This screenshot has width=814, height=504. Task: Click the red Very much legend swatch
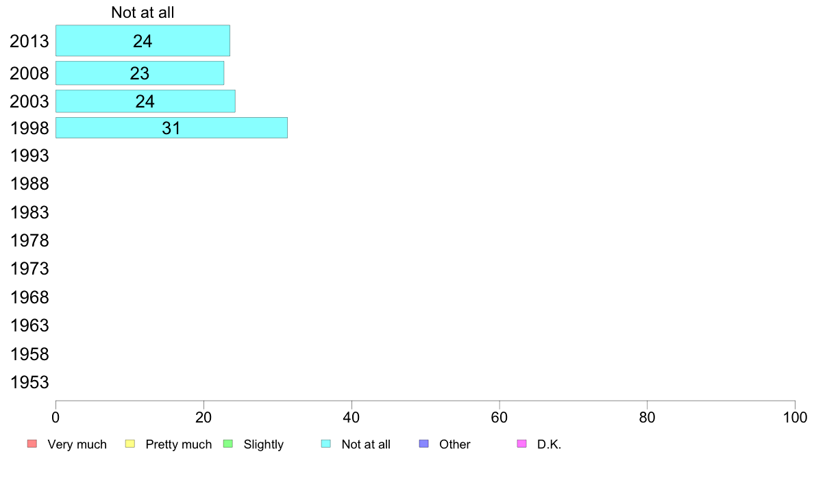[32, 444]
